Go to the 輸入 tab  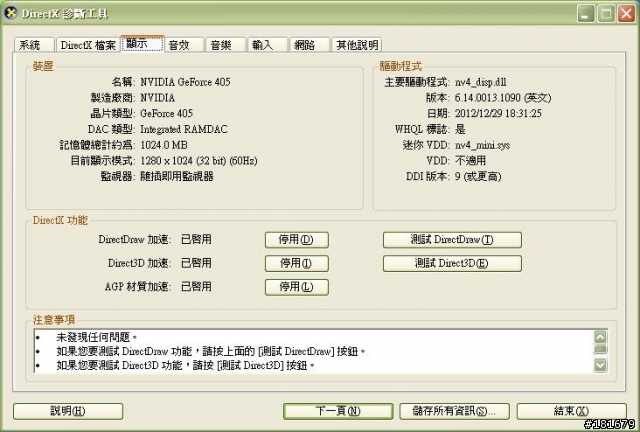tap(268, 45)
